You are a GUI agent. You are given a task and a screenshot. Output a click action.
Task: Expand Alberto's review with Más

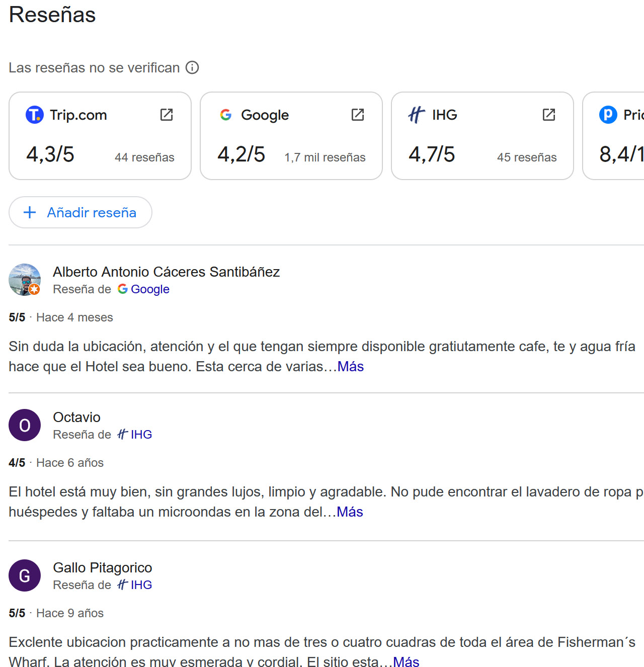351,367
